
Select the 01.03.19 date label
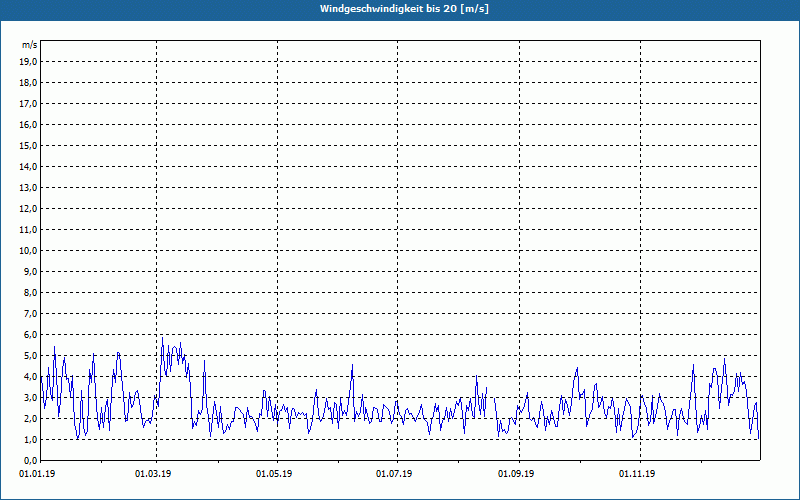pos(153,474)
